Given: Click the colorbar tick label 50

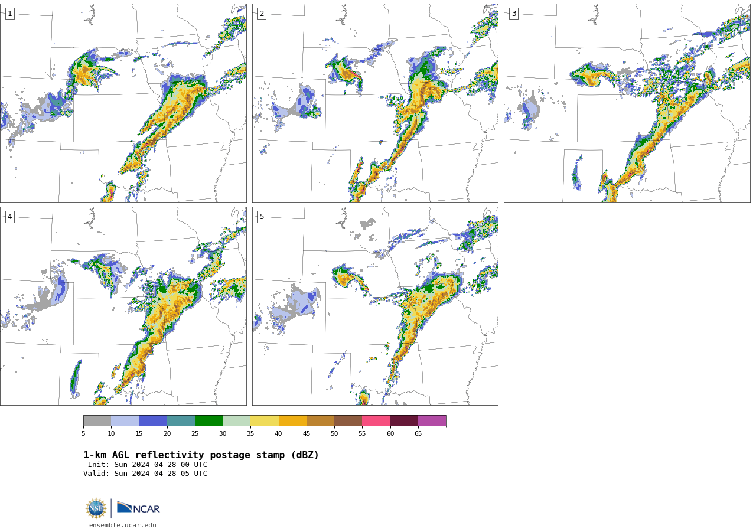Looking at the screenshot, I should pyautogui.click(x=334, y=434).
